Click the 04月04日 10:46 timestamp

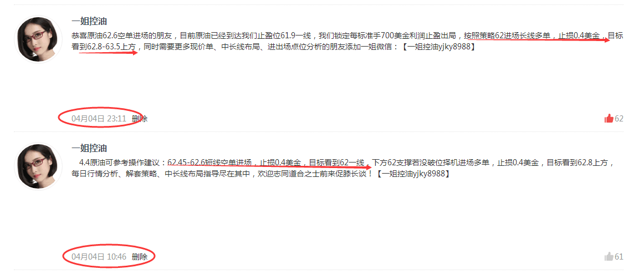coord(99,257)
